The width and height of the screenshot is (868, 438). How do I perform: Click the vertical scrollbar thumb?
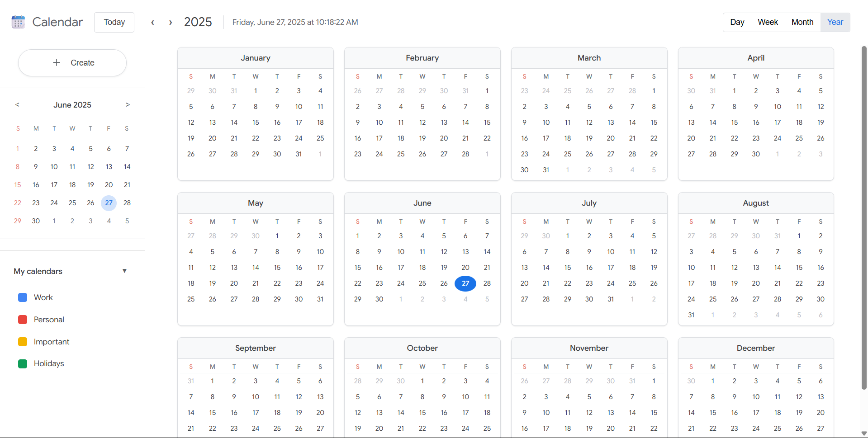(864, 217)
